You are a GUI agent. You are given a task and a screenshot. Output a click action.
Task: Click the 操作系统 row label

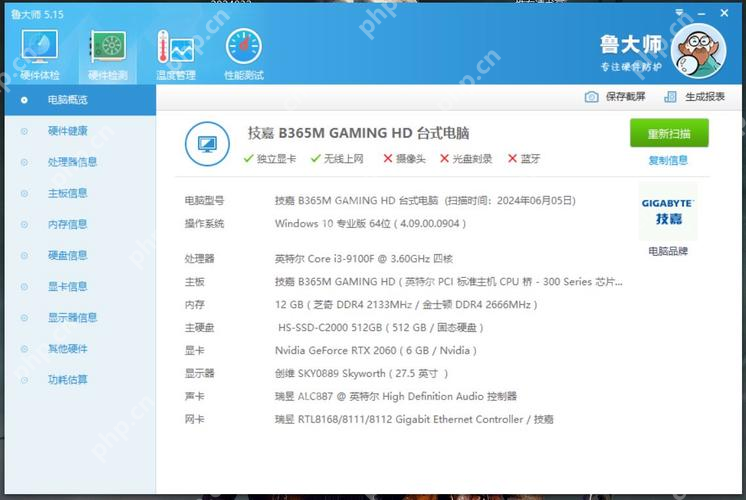[204, 224]
